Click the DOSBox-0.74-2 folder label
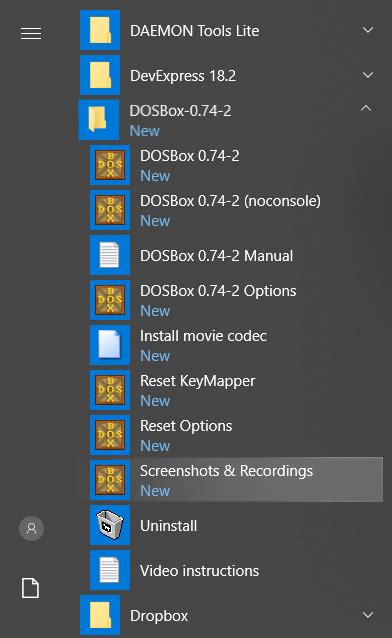Image resolution: width=392 pixels, height=638 pixels. (x=180, y=111)
